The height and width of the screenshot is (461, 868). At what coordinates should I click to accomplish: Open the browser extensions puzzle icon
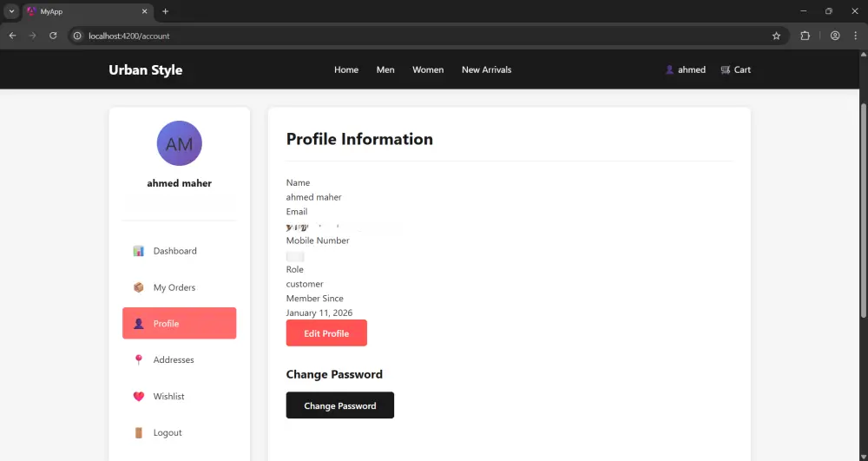click(x=805, y=36)
